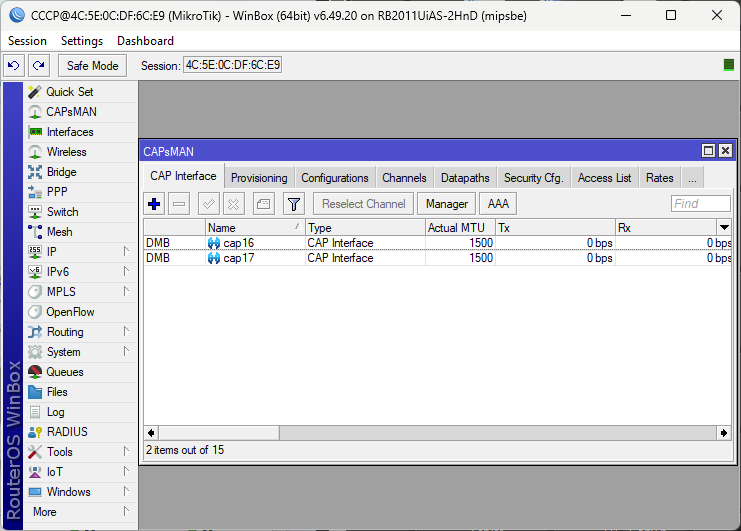Click the AAA button
The height and width of the screenshot is (531, 741).
click(x=498, y=204)
